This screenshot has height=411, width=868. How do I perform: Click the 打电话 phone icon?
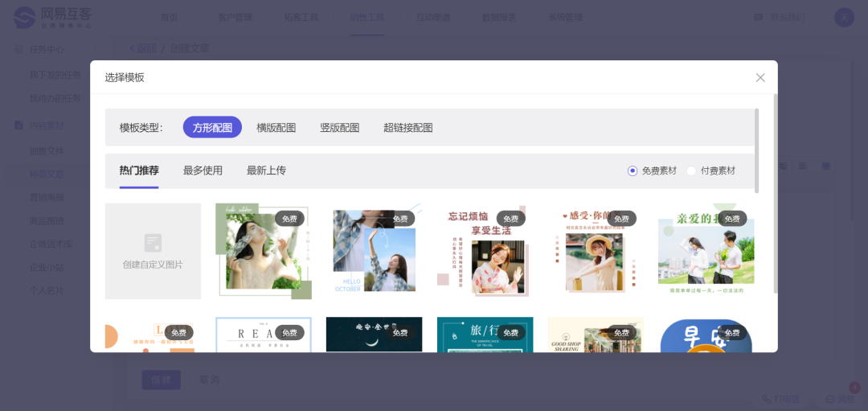767,399
